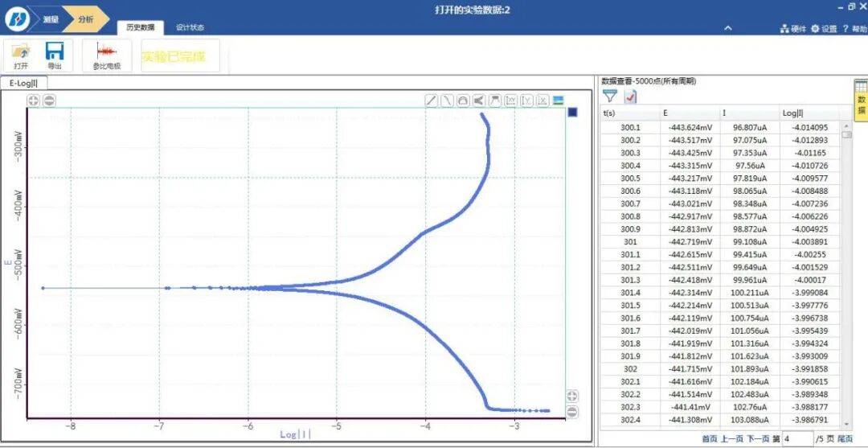Click the 参比电极 reference electrode icon
This screenshot has height=448, width=868.
coord(107,55)
